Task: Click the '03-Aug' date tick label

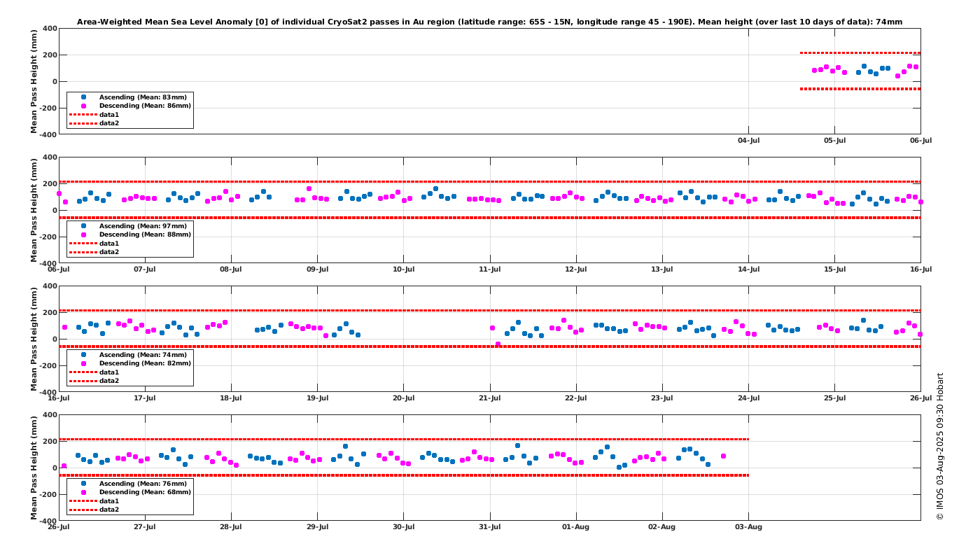Action: (748, 527)
